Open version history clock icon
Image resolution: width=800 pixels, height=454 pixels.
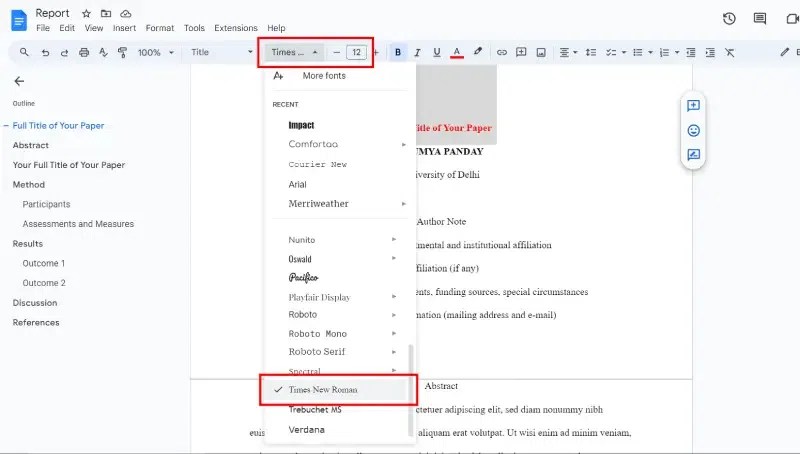tap(729, 19)
